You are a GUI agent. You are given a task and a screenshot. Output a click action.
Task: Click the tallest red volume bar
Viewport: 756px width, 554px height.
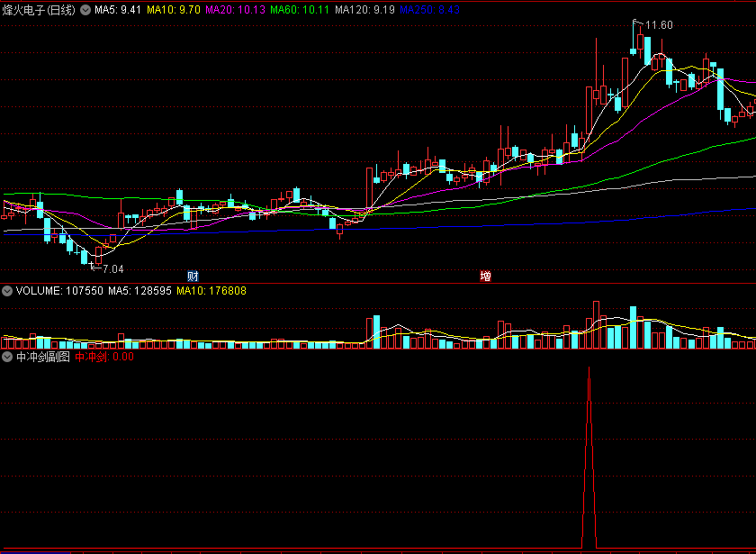(x=596, y=325)
